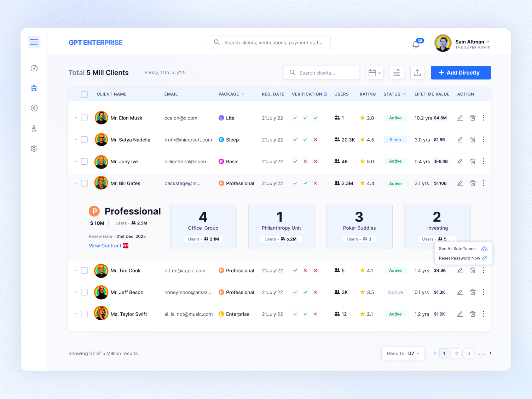Select Ms. Taylor Swift's row checkbox
The height and width of the screenshot is (399, 532).
coord(84,314)
